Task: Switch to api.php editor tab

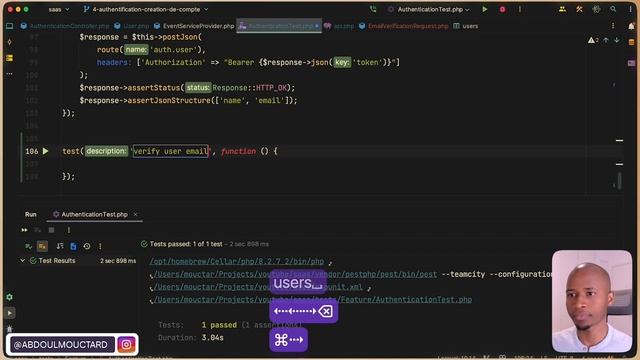Action: tap(339, 26)
